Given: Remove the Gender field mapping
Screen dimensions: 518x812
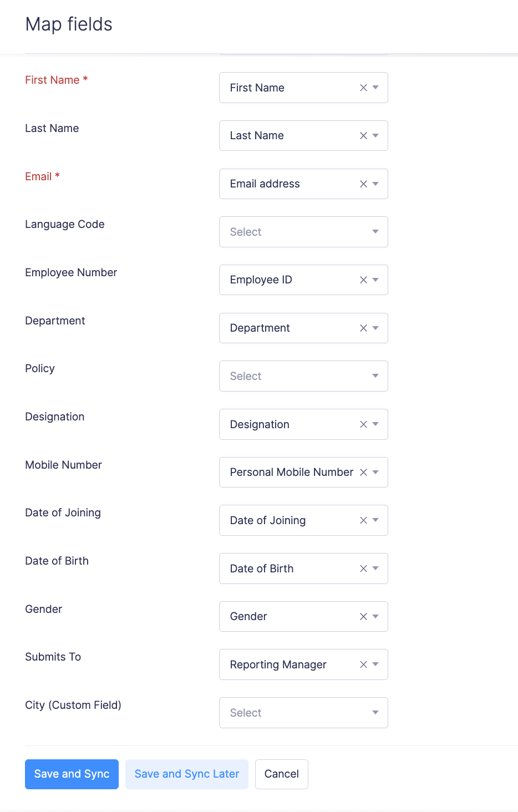Looking at the screenshot, I should (x=362, y=616).
